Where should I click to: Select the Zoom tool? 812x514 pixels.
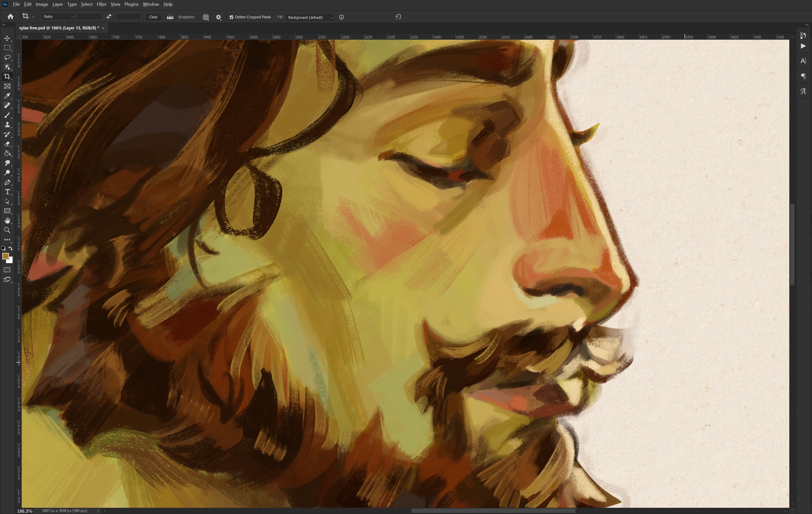click(x=7, y=230)
